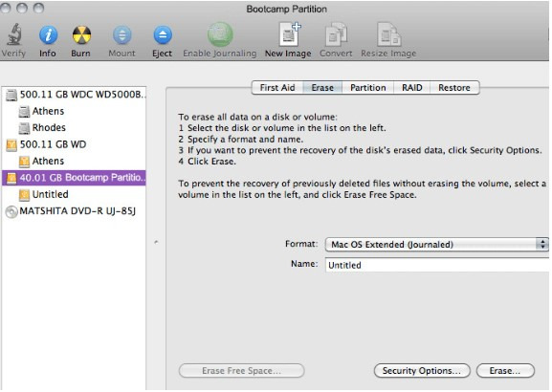Select Athens volume under 500.11 GB WD
The height and width of the screenshot is (392, 552).
pyautogui.click(x=74, y=161)
